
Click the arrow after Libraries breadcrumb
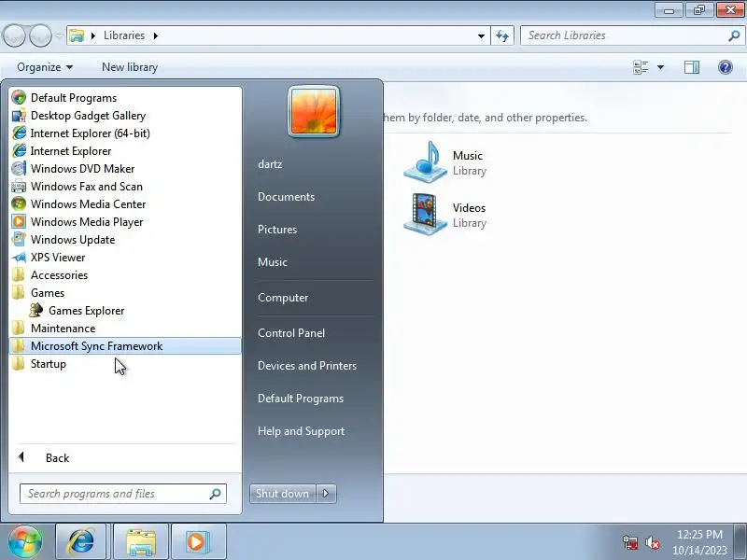155,35
